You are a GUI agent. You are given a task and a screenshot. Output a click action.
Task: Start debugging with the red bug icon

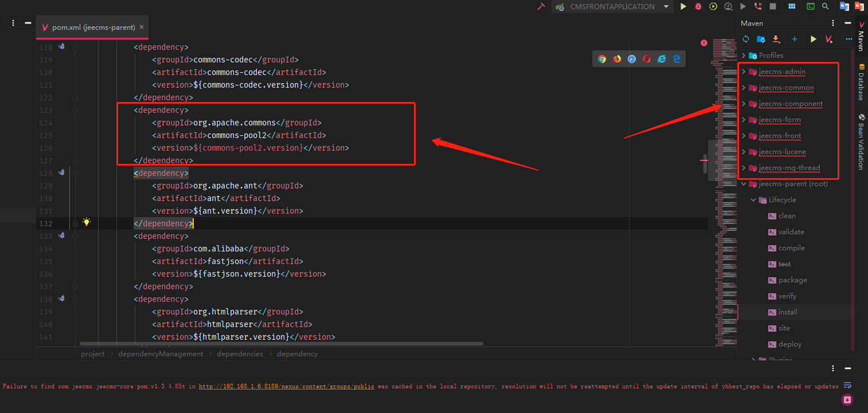click(x=698, y=6)
